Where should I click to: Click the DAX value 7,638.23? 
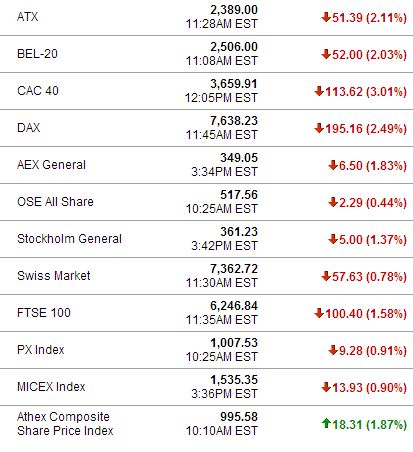(234, 121)
